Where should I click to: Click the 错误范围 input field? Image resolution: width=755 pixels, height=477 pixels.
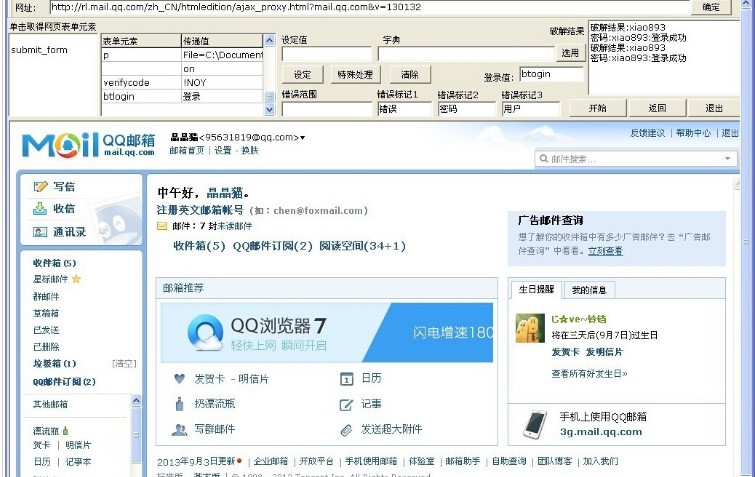pos(327,109)
